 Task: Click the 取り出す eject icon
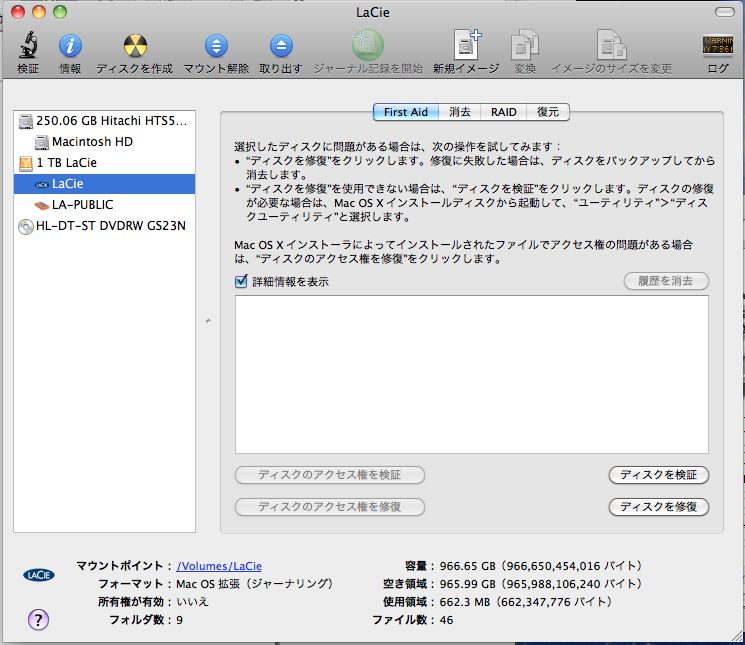(x=281, y=46)
